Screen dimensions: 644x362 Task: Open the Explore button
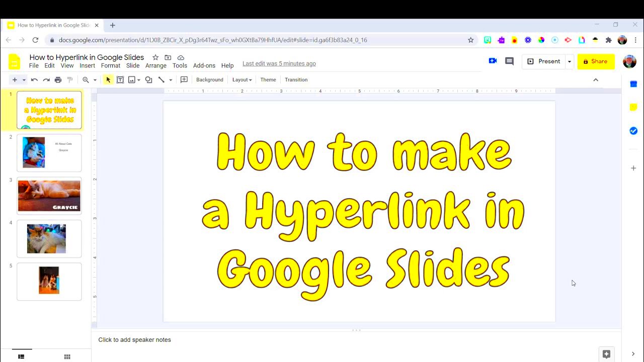point(606,354)
